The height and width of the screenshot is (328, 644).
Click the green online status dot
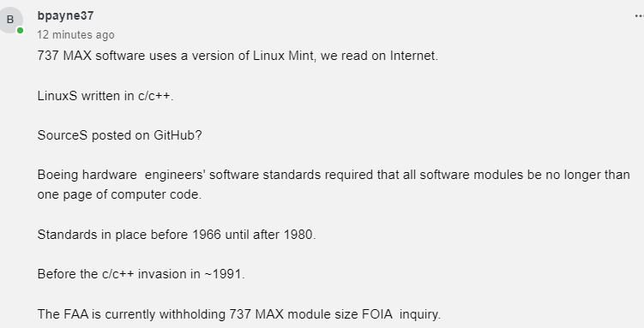pyautogui.click(x=20, y=30)
